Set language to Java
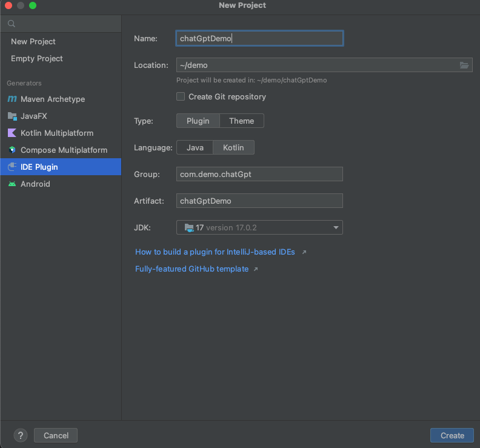The image size is (480, 448). [195, 147]
